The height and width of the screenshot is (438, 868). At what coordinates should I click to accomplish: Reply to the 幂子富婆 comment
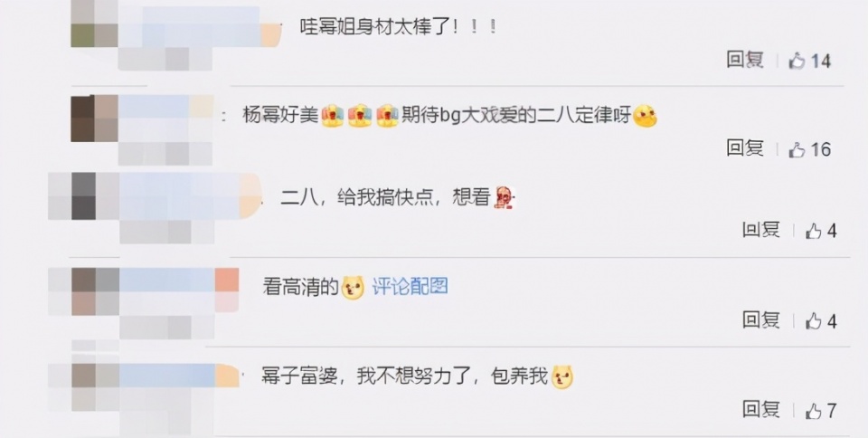tap(760, 410)
